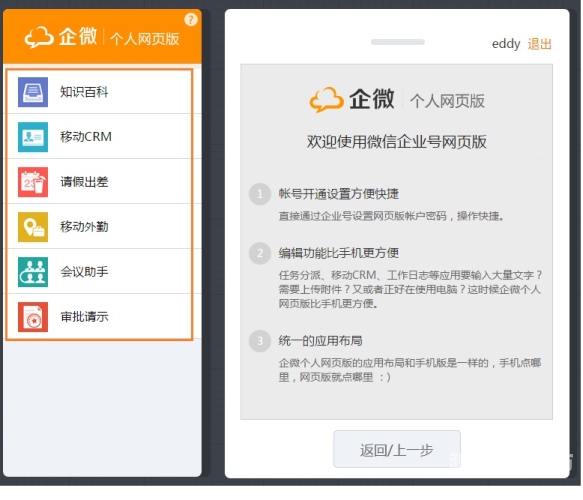Click the 知识百科 knowledge base icon
The height and width of the screenshot is (500, 583).
pos(33,92)
